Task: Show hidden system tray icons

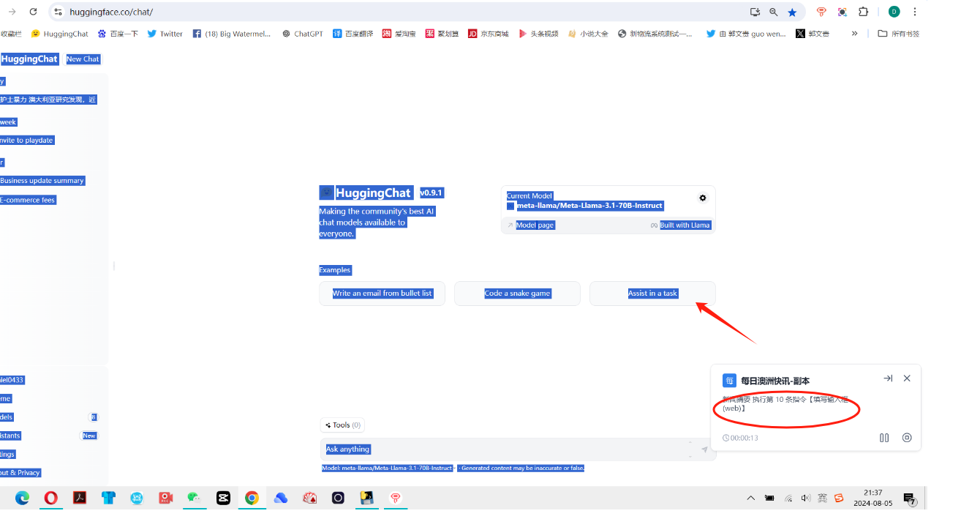Action: 750,499
